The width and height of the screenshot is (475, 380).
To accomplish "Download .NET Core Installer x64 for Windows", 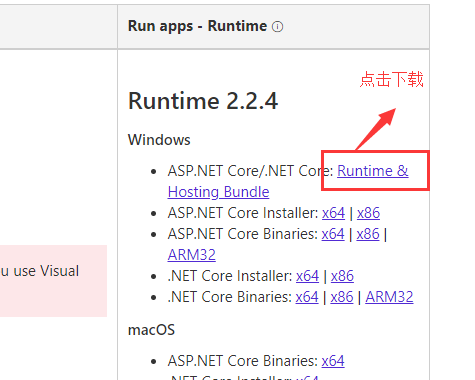I will tap(307, 276).
